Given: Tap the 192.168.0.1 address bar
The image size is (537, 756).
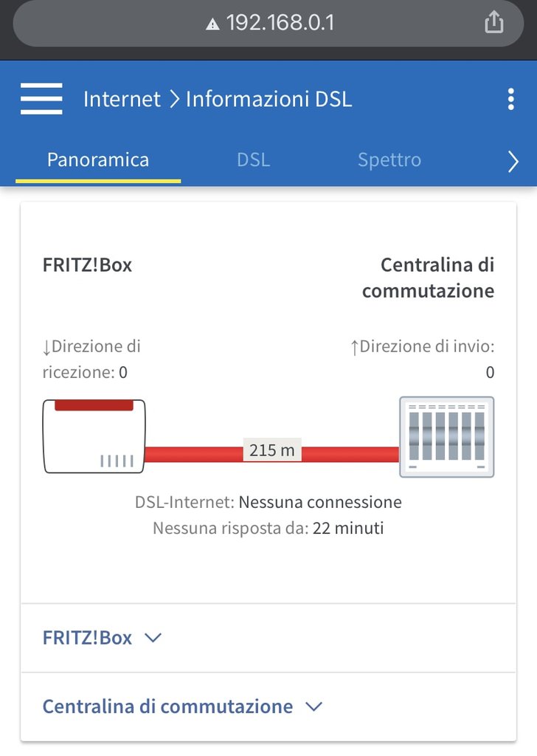Looking at the screenshot, I should [268, 23].
